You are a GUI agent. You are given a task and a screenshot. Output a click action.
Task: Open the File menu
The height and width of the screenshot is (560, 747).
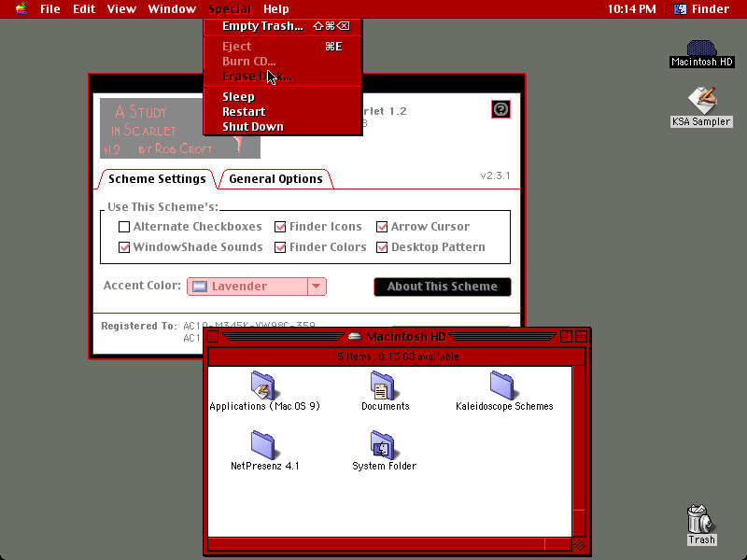pos(50,9)
